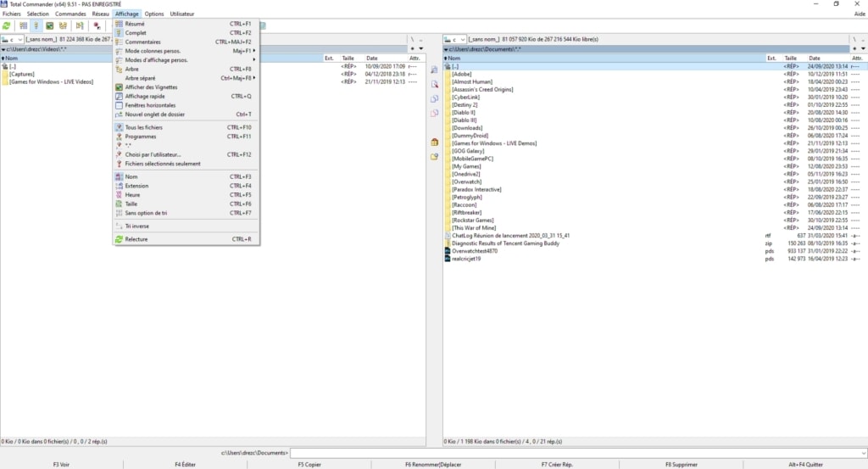Open left panel directory history arrow

pyautogui.click(x=420, y=48)
